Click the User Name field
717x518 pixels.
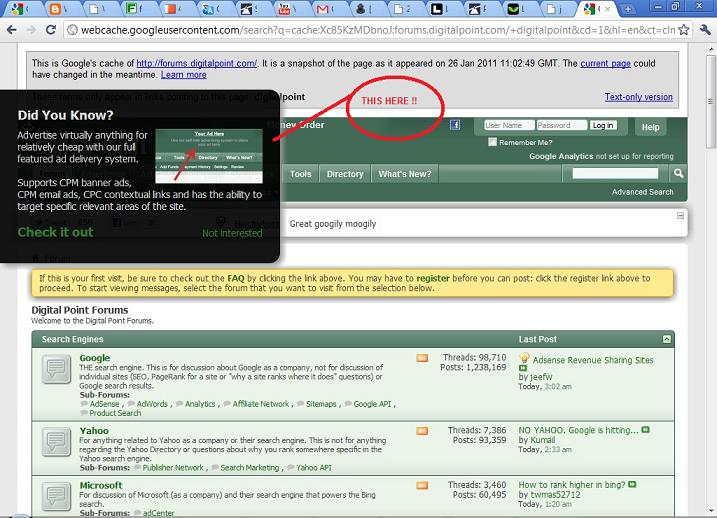click(x=509, y=125)
